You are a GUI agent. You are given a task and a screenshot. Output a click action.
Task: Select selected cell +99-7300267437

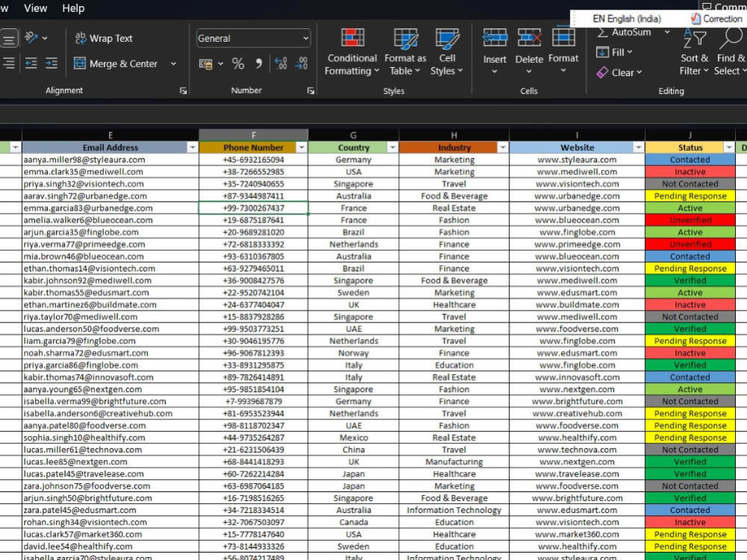click(253, 208)
